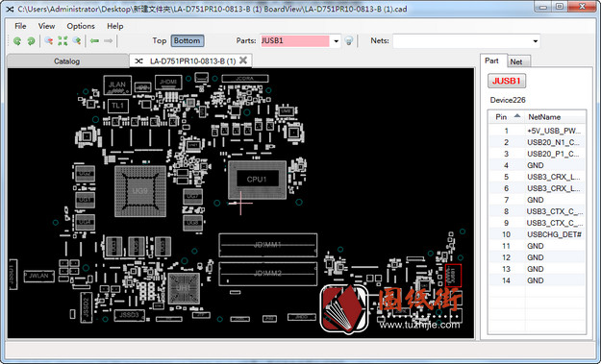Viewport: 601px width, 364px height.
Task: Select the Bottom board side button
Action: click(188, 40)
